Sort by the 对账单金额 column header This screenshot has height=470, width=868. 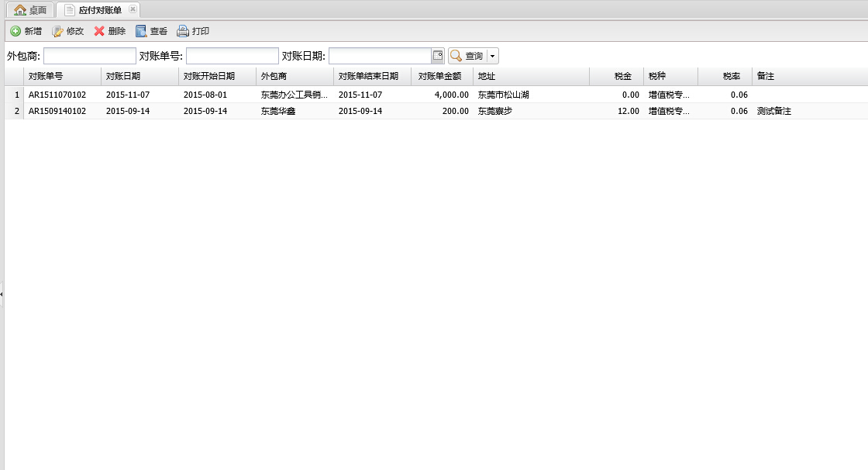(442, 76)
